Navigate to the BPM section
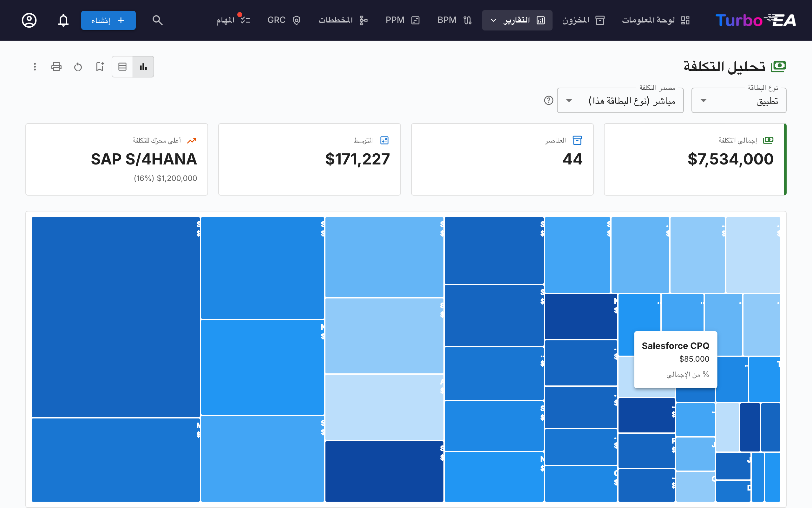Image resolution: width=812 pixels, height=508 pixels. coord(455,20)
